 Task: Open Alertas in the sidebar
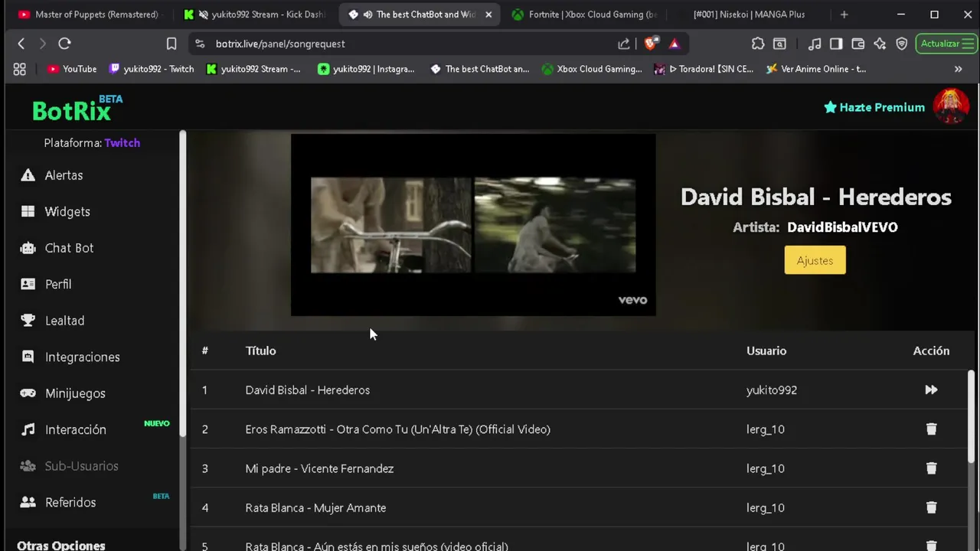(64, 175)
